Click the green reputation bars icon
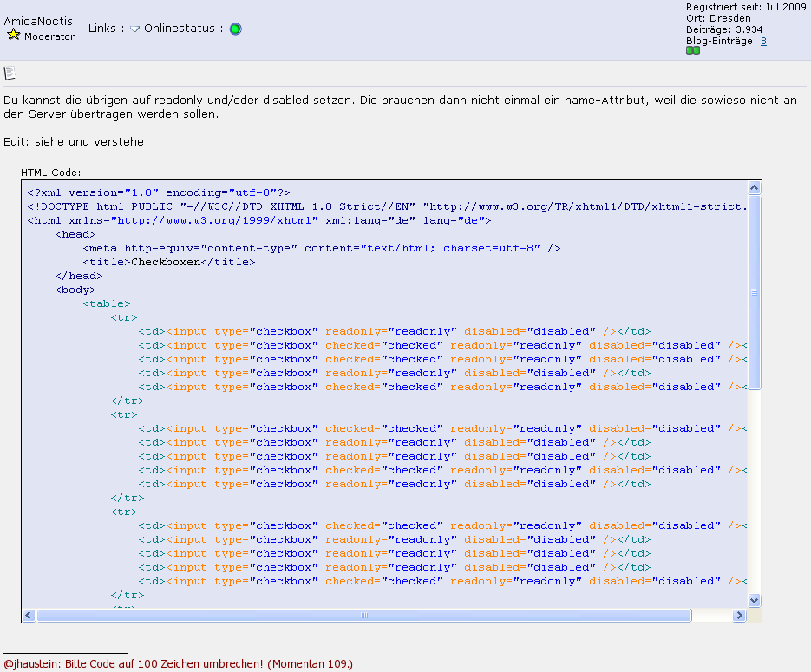This screenshot has width=811, height=672. [x=692, y=51]
